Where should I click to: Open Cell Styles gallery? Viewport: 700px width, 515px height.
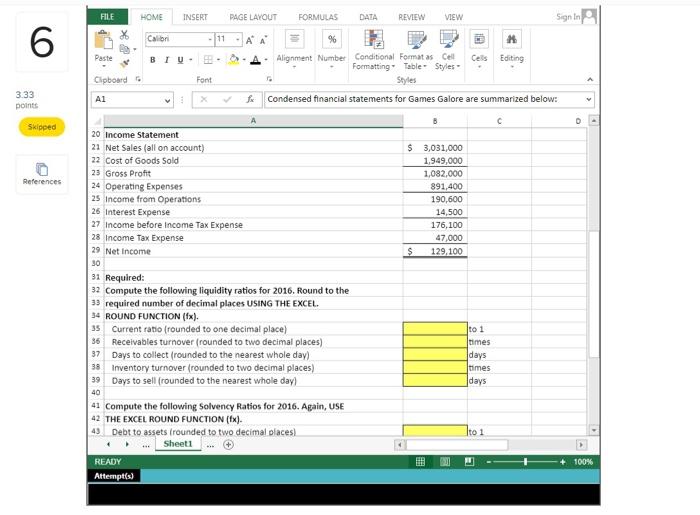(x=448, y=50)
